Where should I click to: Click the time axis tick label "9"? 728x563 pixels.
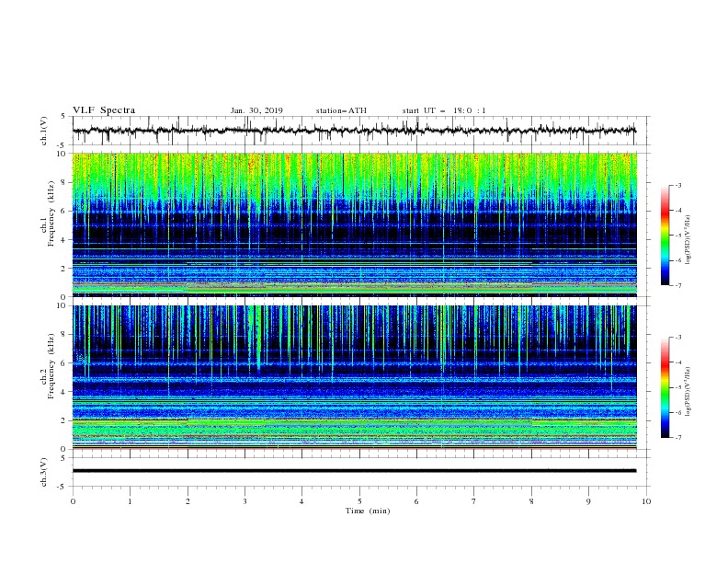(588, 501)
